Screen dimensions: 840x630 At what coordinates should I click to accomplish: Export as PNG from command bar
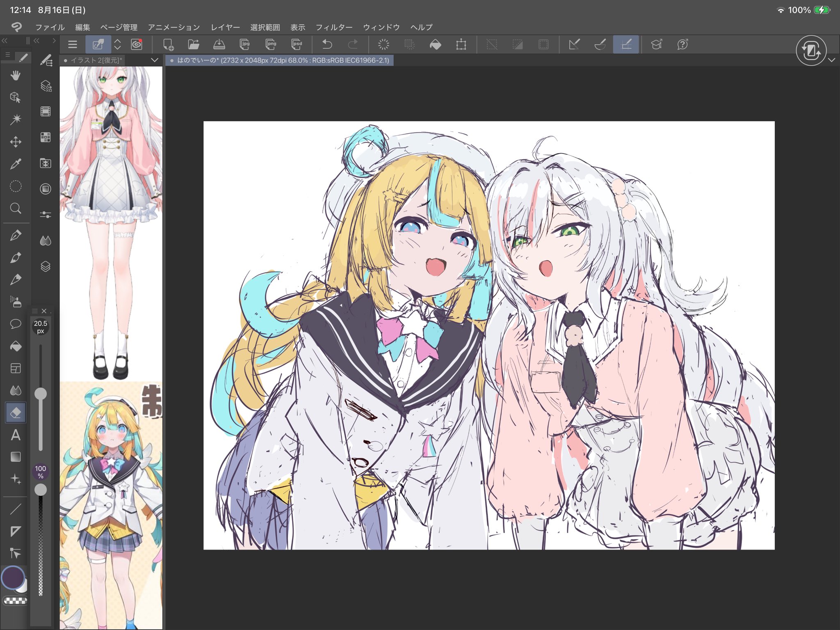271,44
